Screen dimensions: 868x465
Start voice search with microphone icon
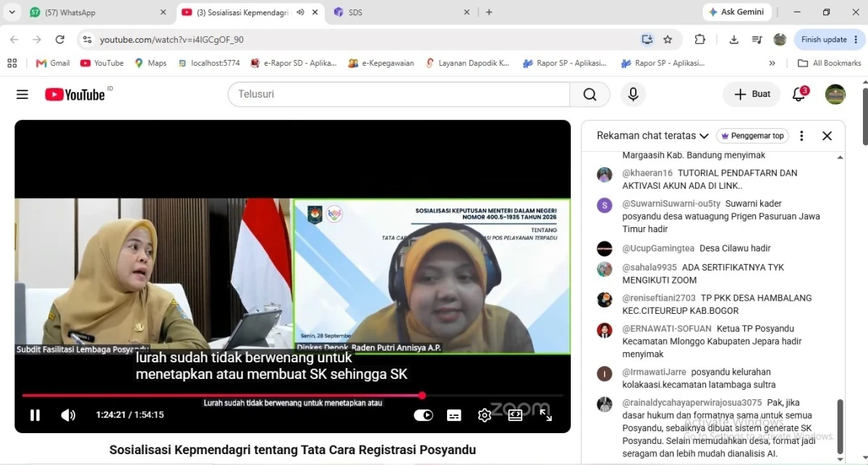click(x=633, y=94)
